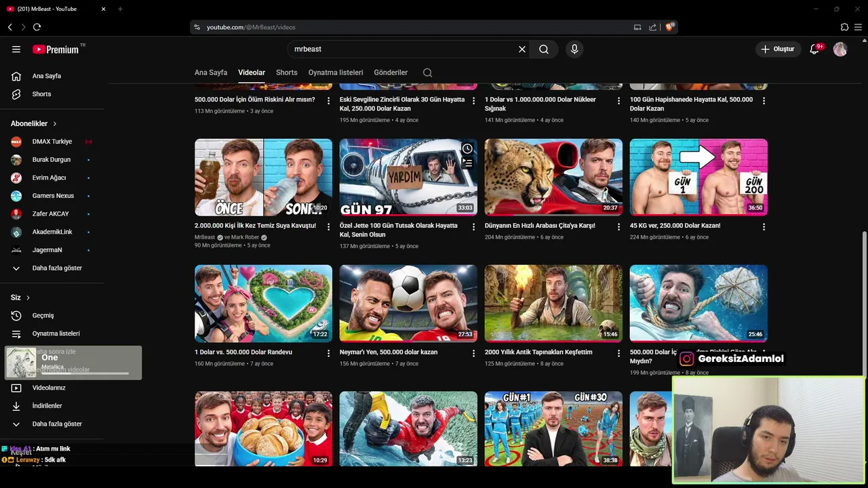
Task: Click the channel search magnifier icon
Action: click(x=427, y=73)
